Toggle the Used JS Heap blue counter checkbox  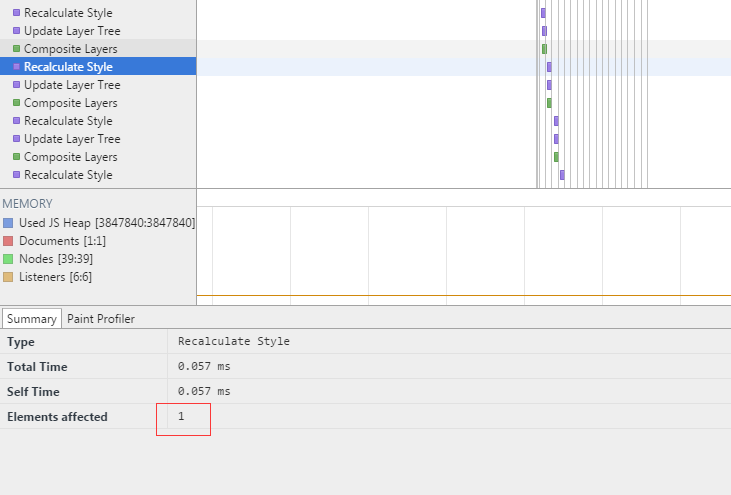(8, 223)
